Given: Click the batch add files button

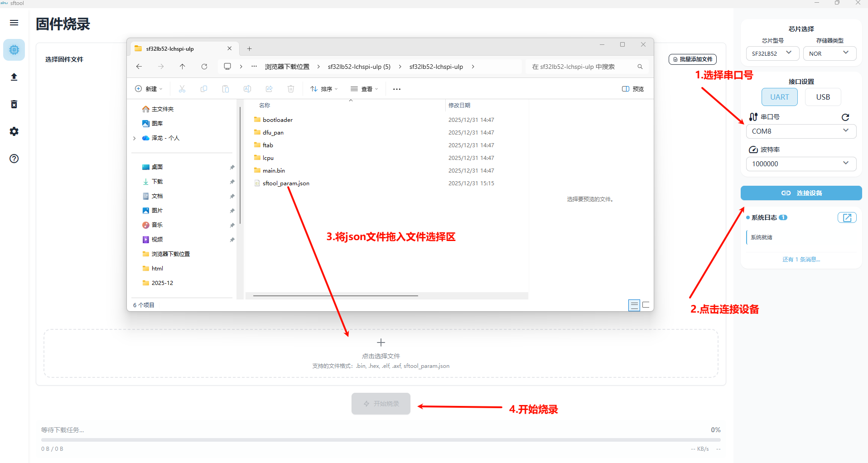Looking at the screenshot, I should (x=692, y=59).
